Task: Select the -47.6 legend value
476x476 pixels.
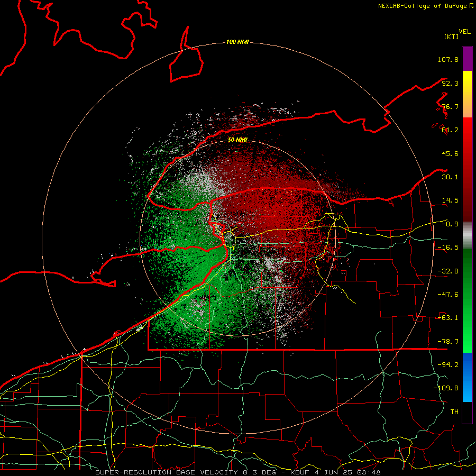Action: 448,295
